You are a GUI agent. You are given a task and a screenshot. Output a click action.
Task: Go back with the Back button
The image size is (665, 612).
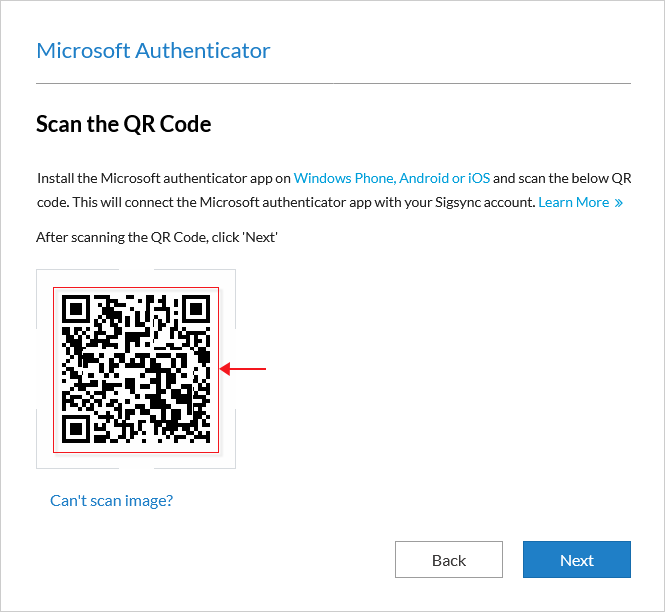point(449,559)
